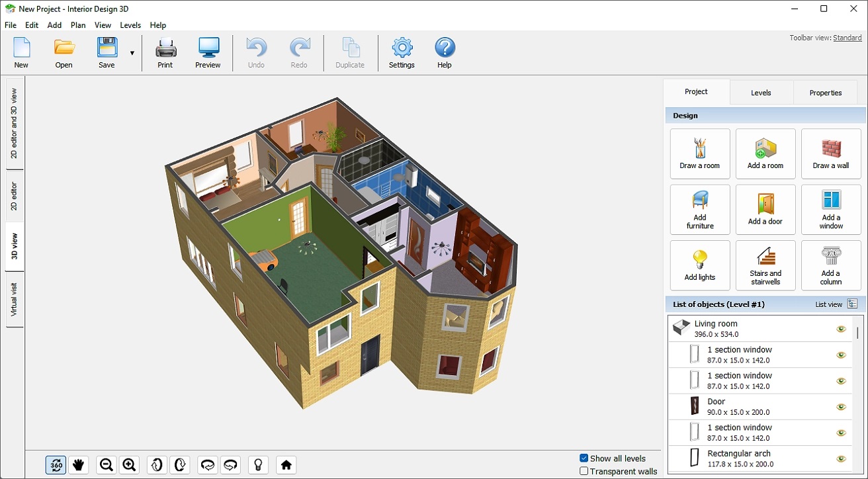Expand the Save dropdown arrow
The image size is (868, 479).
[132, 52]
